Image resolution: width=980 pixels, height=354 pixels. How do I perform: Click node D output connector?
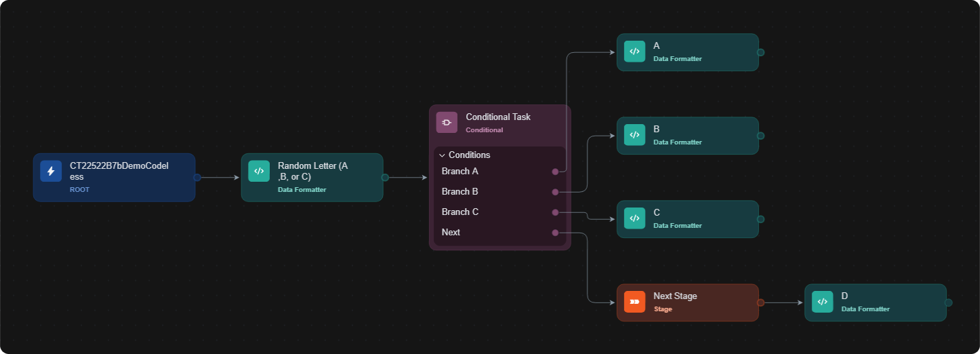click(948, 302)
